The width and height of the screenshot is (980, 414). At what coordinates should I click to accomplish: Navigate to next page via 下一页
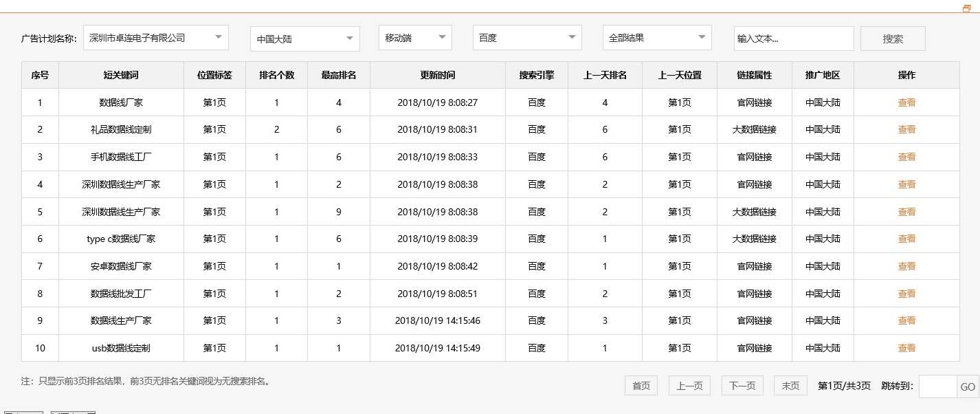742,385
